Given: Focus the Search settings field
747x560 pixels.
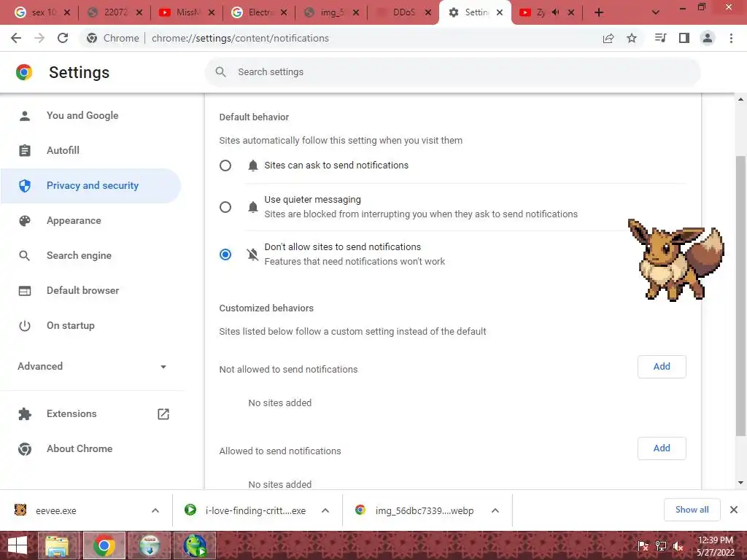Looking at the screenshot, I should tap(452, 72).
